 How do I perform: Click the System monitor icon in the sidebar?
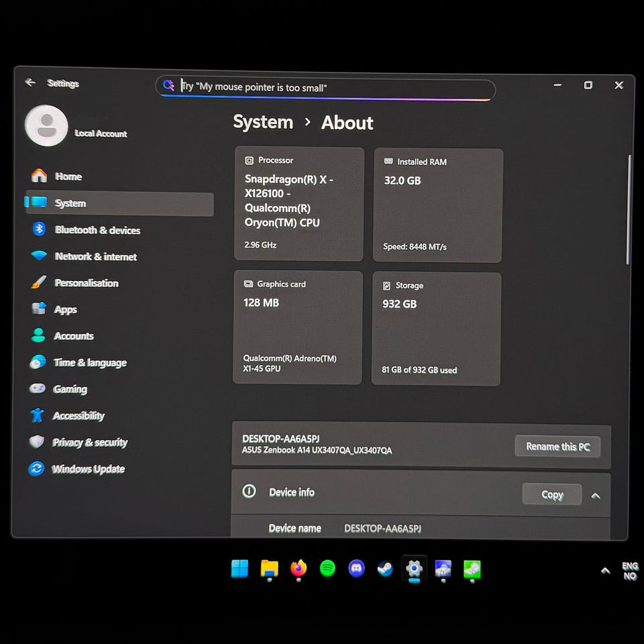(x=39, y=202)
